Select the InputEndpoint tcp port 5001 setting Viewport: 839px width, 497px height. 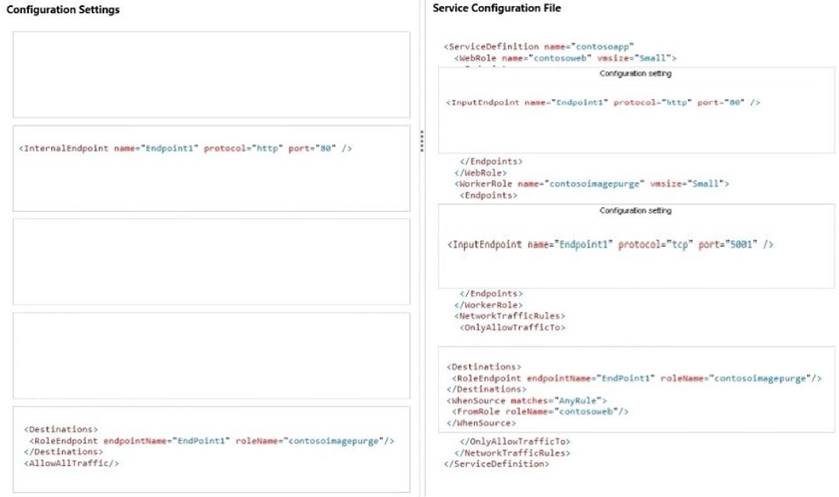pos(611,245)
